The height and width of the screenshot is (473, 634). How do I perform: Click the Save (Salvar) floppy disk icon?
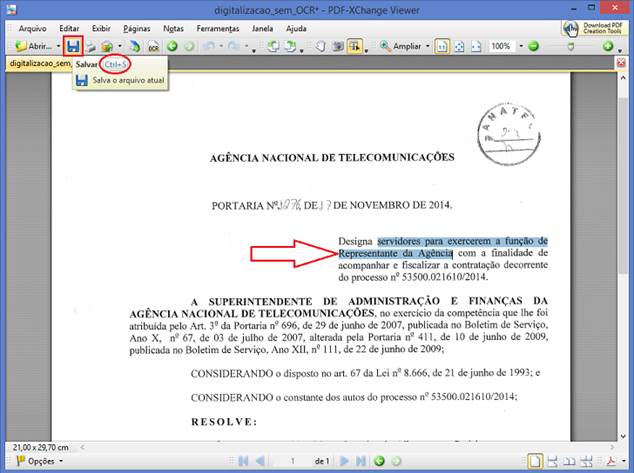(73, 46)
